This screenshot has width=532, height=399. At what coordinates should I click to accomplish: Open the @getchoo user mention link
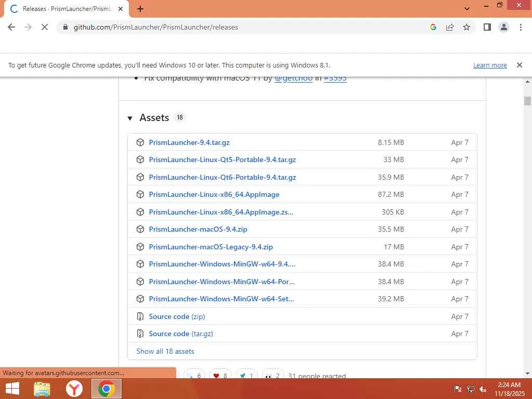(293, 79)
